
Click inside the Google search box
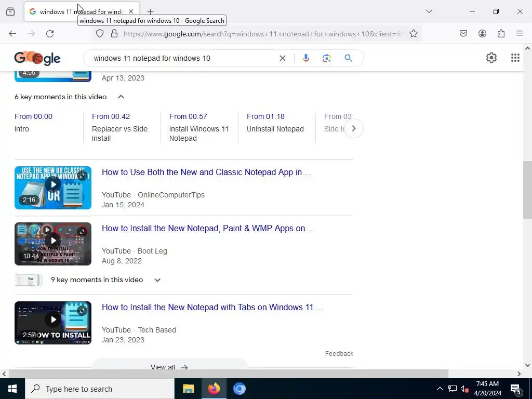183,58
